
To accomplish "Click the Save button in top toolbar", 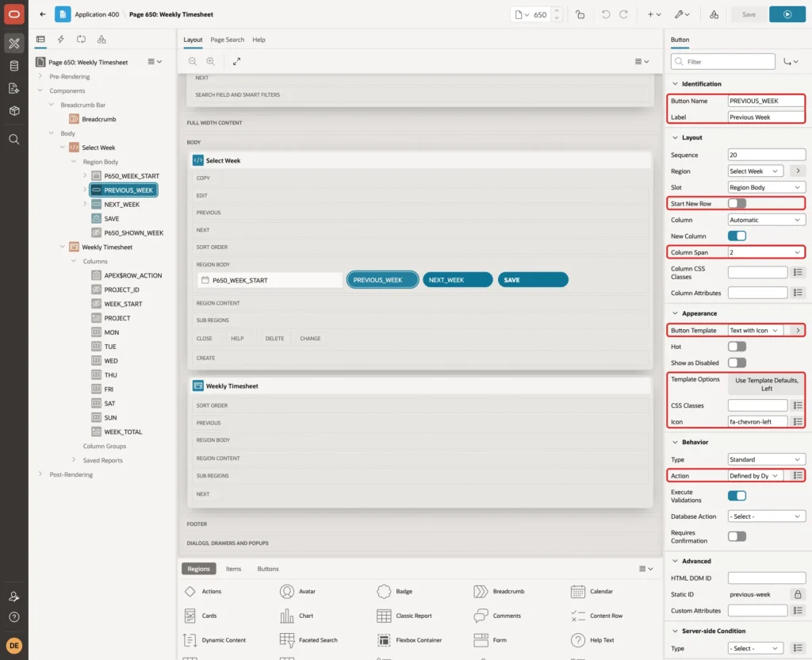I will [749, 14].
